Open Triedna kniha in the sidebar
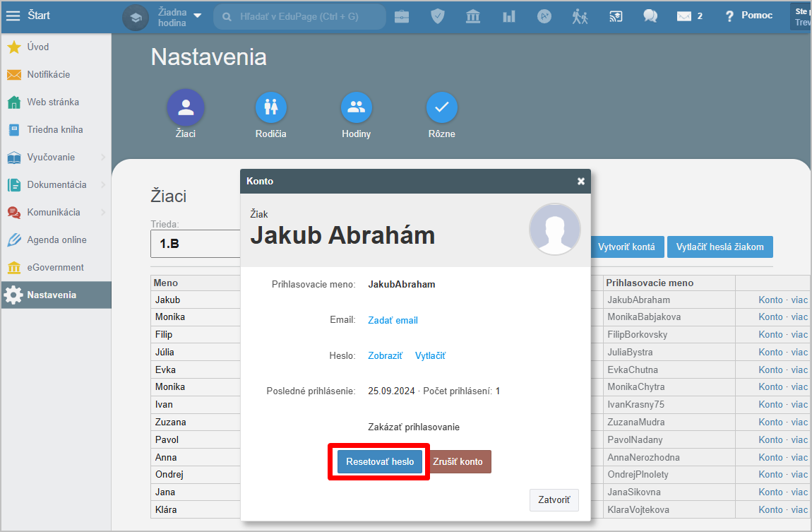The height and width of the screenshot is (532, 812). point(56,129)
